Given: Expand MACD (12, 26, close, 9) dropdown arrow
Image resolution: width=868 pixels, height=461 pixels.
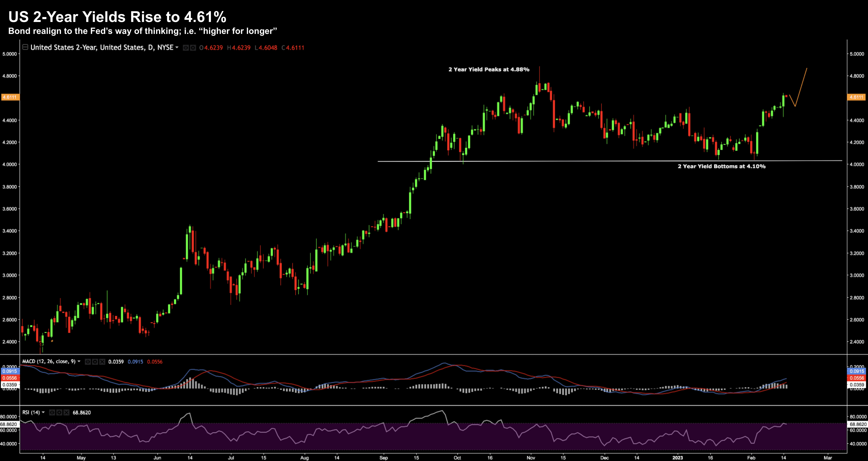Looking at the screenshot, I should pos(79,362).
